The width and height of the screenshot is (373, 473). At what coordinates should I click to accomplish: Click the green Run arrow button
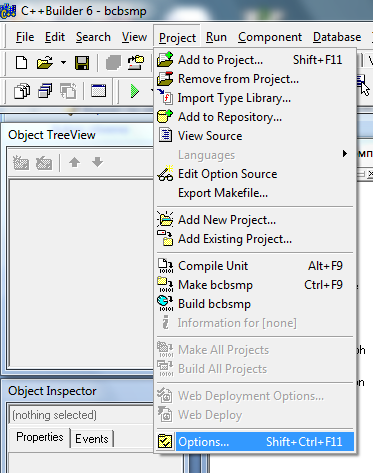pos(135,91)
